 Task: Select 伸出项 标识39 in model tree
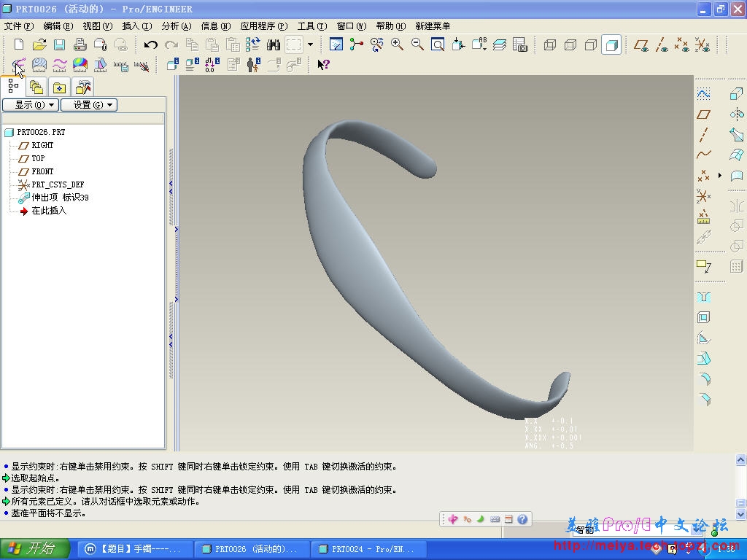tap(60, 198)
